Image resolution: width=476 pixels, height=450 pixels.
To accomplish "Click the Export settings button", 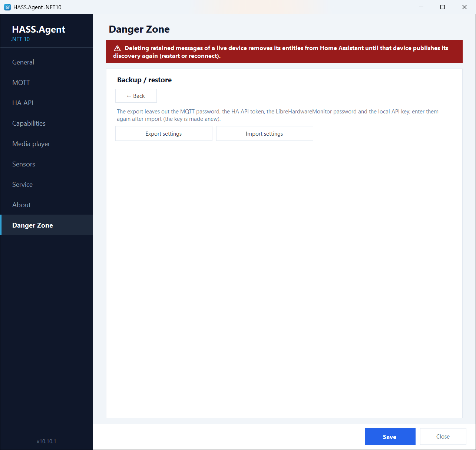I will point(164,134).
